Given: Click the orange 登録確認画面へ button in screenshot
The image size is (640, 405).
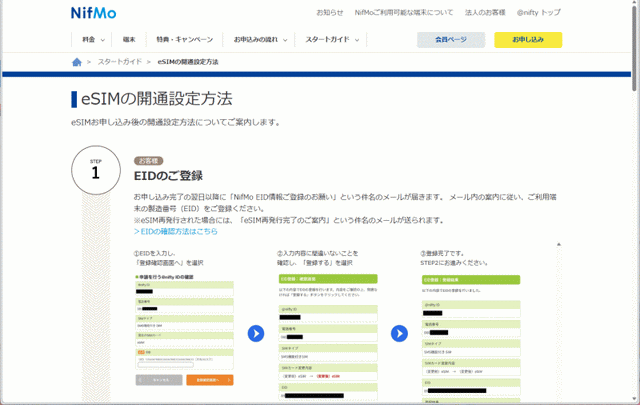Looking at the screenshot, I should 210,380.
